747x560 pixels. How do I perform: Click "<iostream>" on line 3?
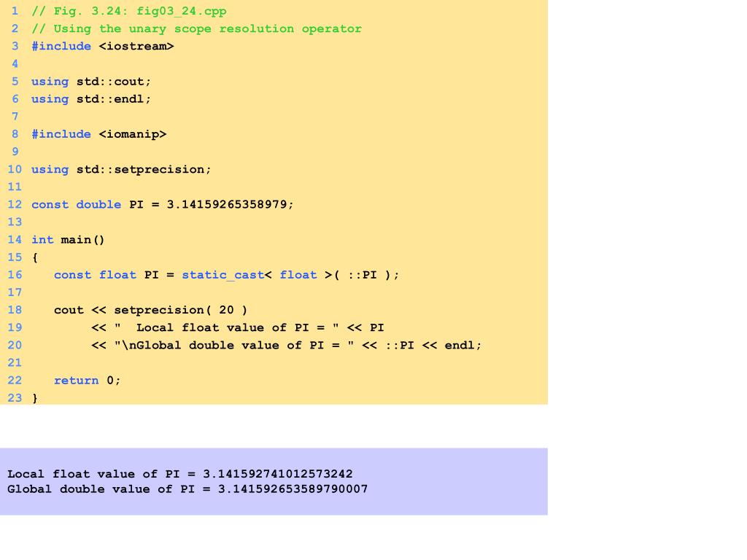[136, 46]
